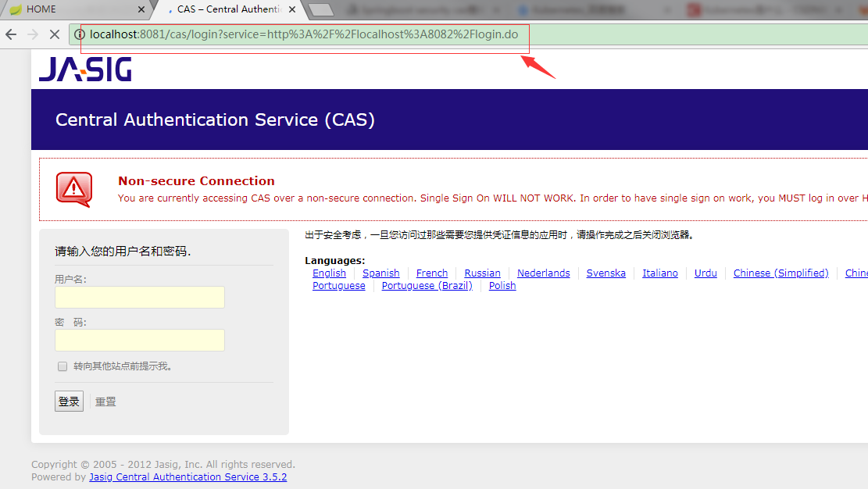Click the 密码 password field

[x=140, y=340]
